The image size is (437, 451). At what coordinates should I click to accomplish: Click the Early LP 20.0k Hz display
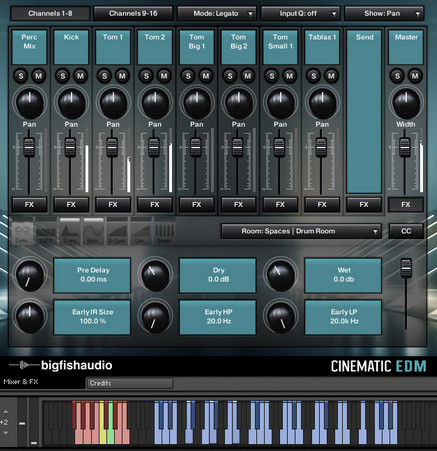coord(343,317)
